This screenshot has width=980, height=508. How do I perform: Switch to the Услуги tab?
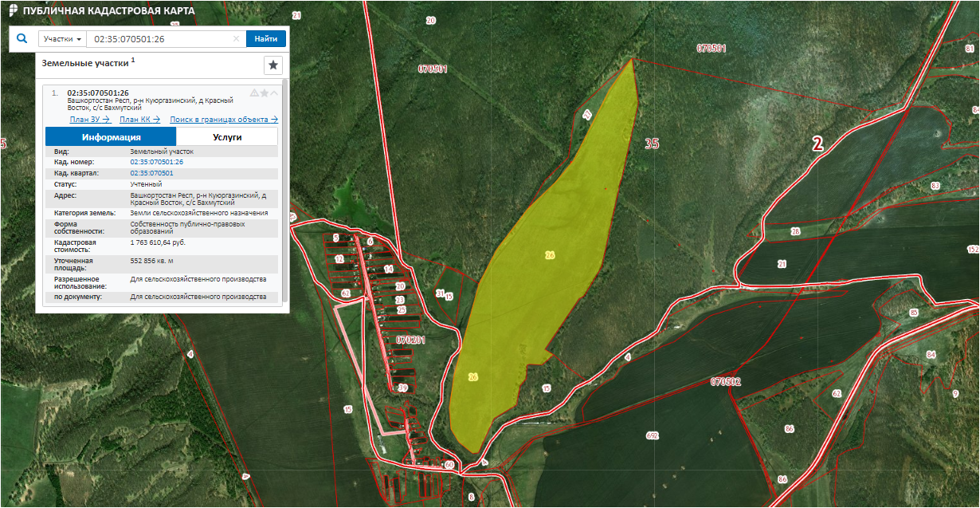coord(227,136)
